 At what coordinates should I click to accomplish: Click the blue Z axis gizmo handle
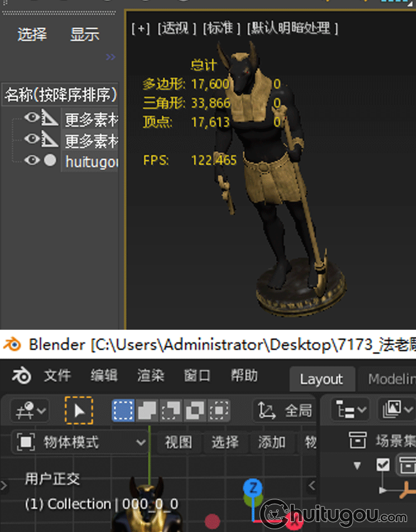point(253,488)
